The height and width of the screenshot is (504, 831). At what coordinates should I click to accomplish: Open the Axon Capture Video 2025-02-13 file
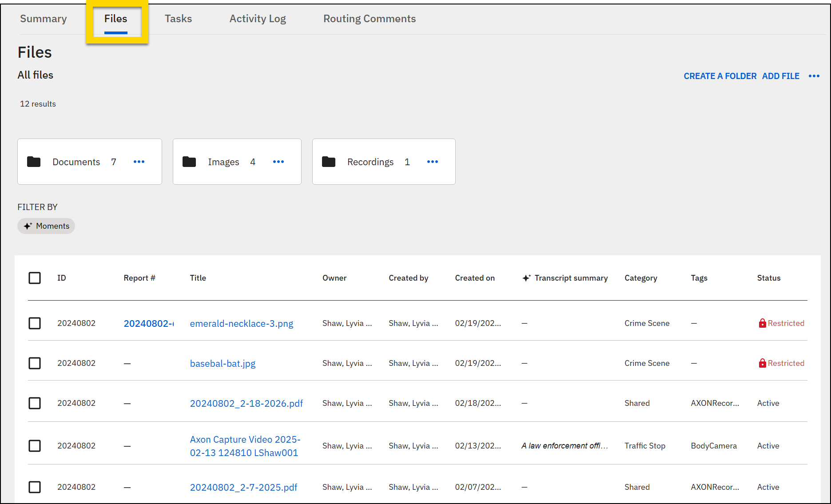[x=245, y=446]
